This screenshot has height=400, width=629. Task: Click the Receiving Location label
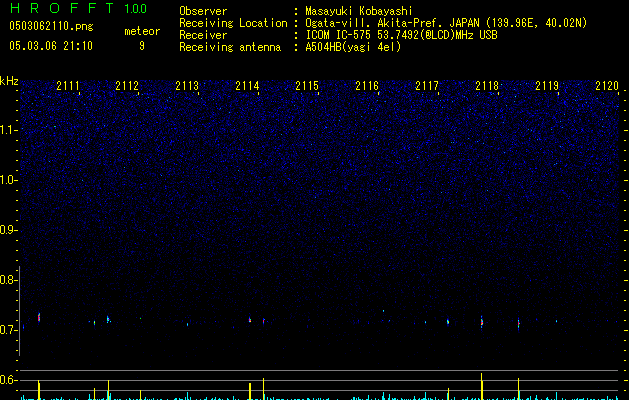point(233,23)
